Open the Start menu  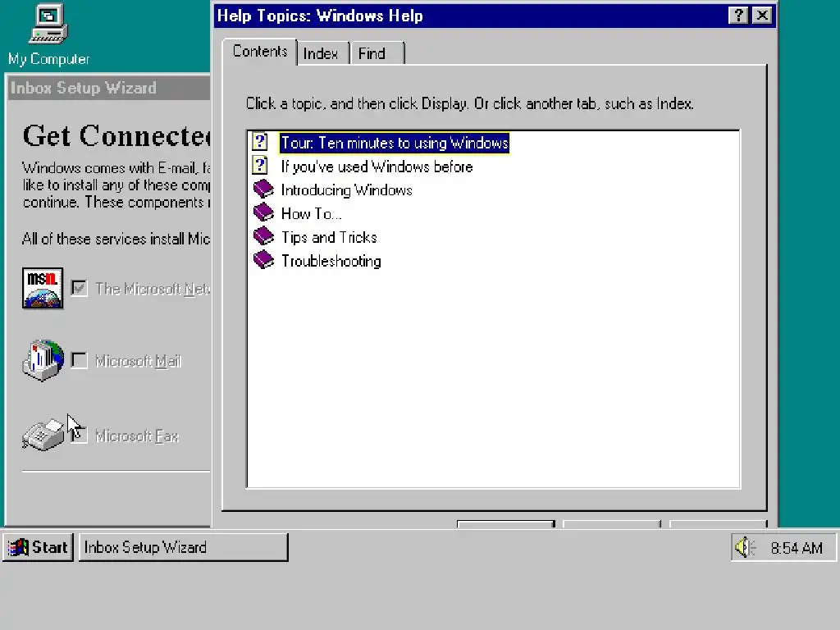point(38,547)
